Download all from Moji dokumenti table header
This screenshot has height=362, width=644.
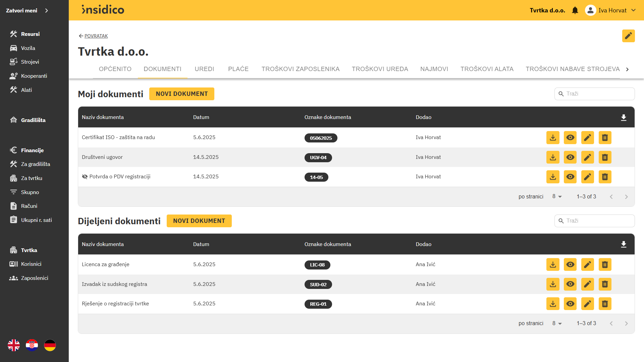(x=624, y=117)
